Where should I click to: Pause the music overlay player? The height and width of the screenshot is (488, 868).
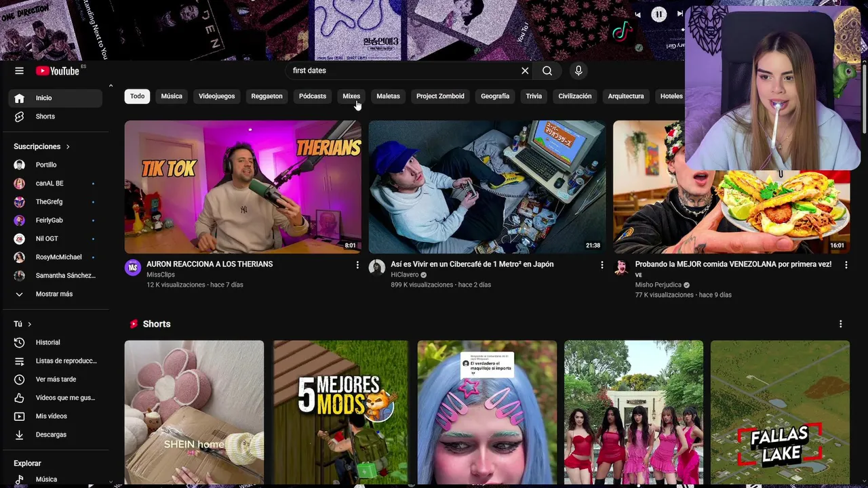[x=658, y=14]
